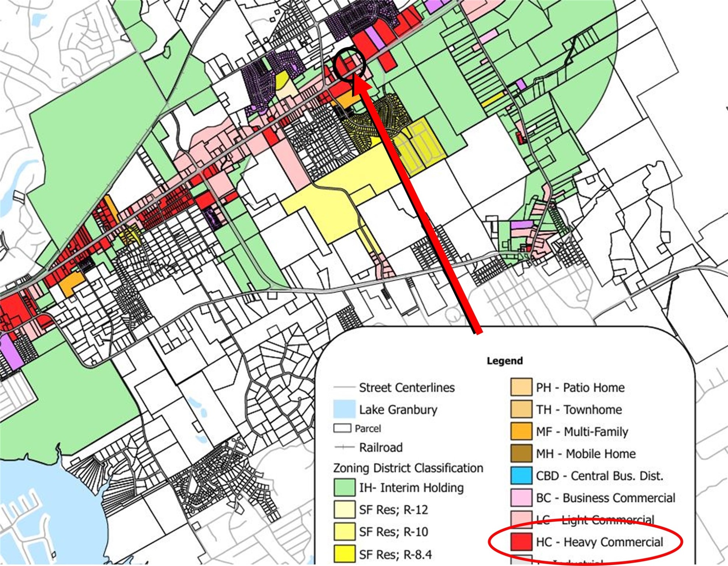The height and width of the screenshot is (566, 728).
Task: Click the SF Res; R-10 swatch
Action: tap(344, 532)
